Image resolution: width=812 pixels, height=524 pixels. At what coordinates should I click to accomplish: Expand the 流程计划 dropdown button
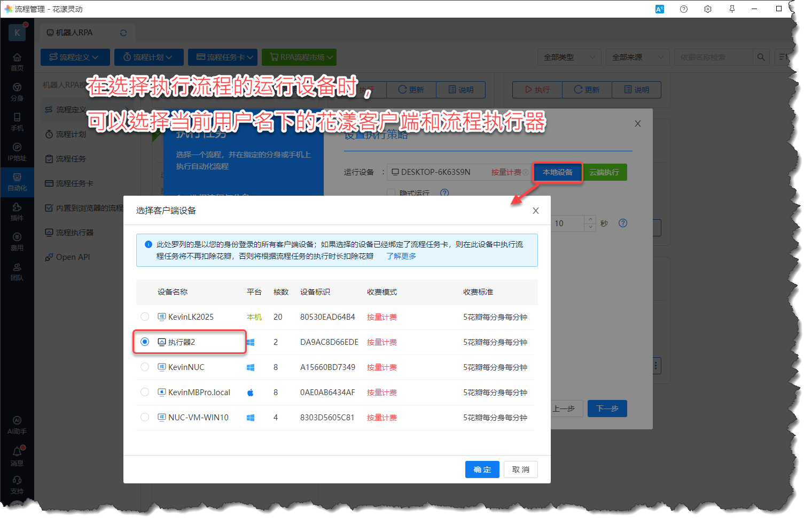tap(148, 57)
